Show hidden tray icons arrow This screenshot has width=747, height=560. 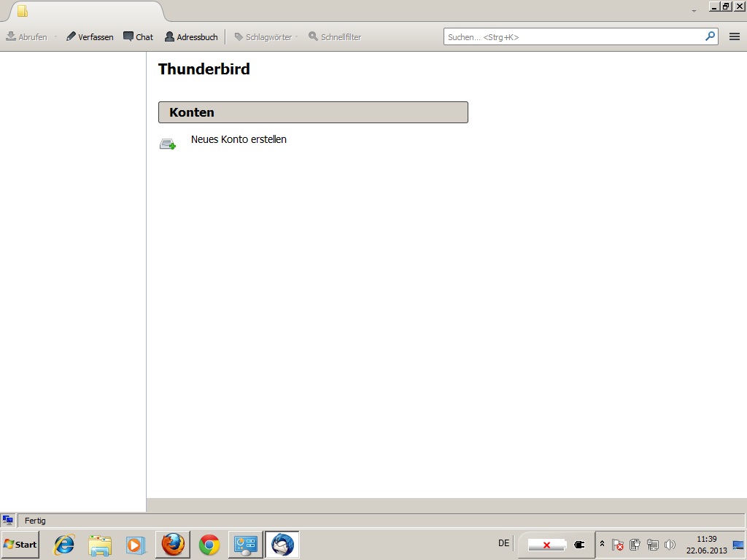(x=602, y=544)
